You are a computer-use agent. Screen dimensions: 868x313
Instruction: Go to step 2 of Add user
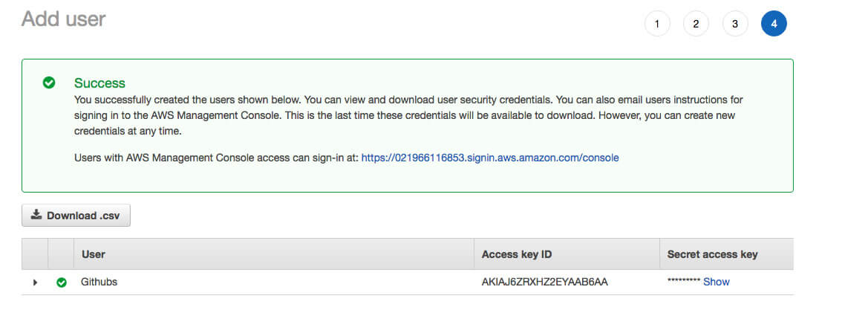coord(696,24)
